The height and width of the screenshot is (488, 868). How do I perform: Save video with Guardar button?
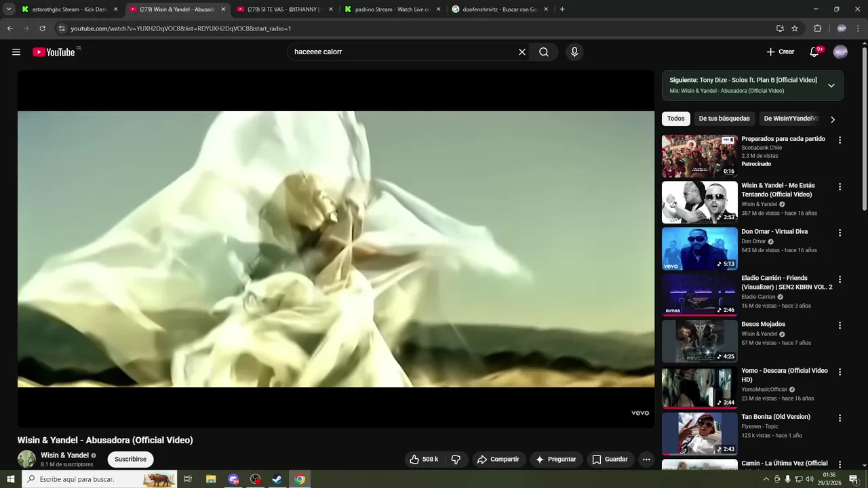click(x=610, y=460)
